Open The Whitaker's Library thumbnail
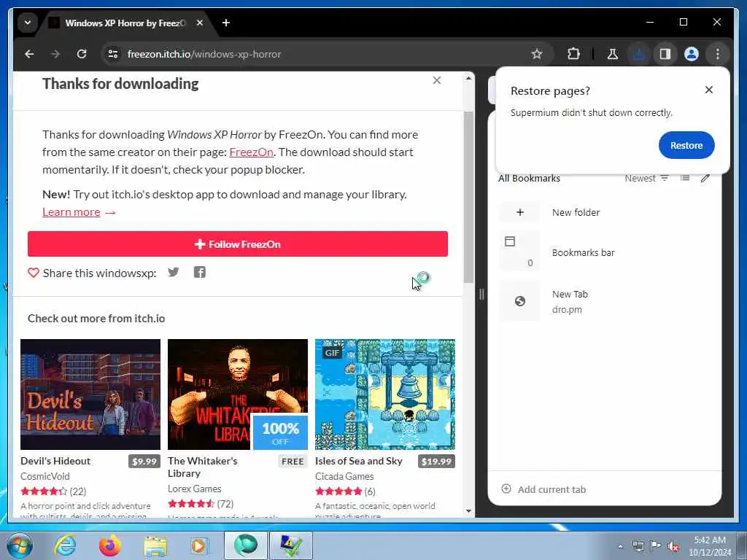Screen dimensions: 747x560 pyautogui.click(x=238, y=394)
